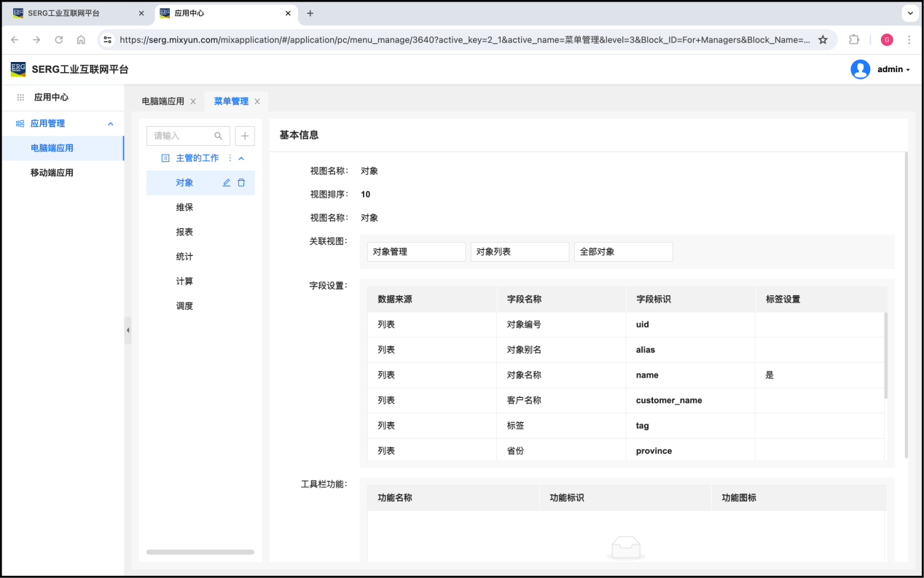Image resolution: width=924 pixels, height=578 pixels.
Task: Click the edit pencil icon beside 对象
Action: point(227,183)
